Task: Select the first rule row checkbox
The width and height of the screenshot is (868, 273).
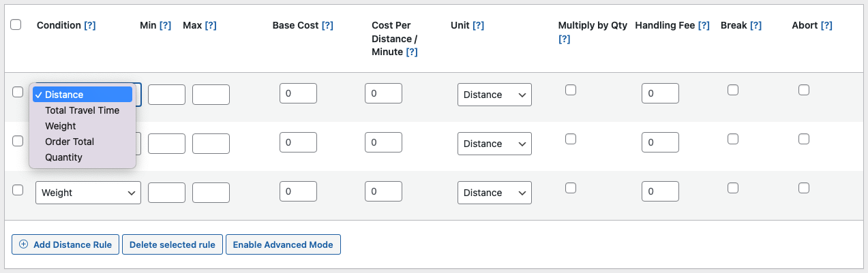Action: coord(18,92)
